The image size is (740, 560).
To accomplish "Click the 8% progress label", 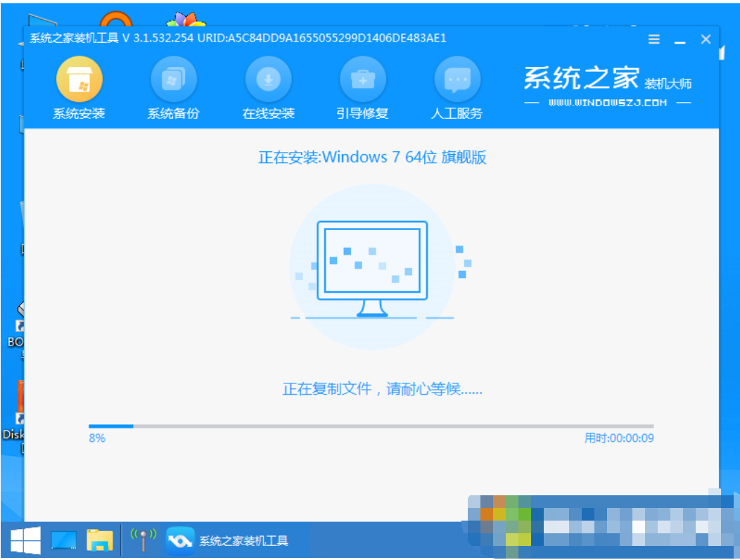I will pos(97,438).
